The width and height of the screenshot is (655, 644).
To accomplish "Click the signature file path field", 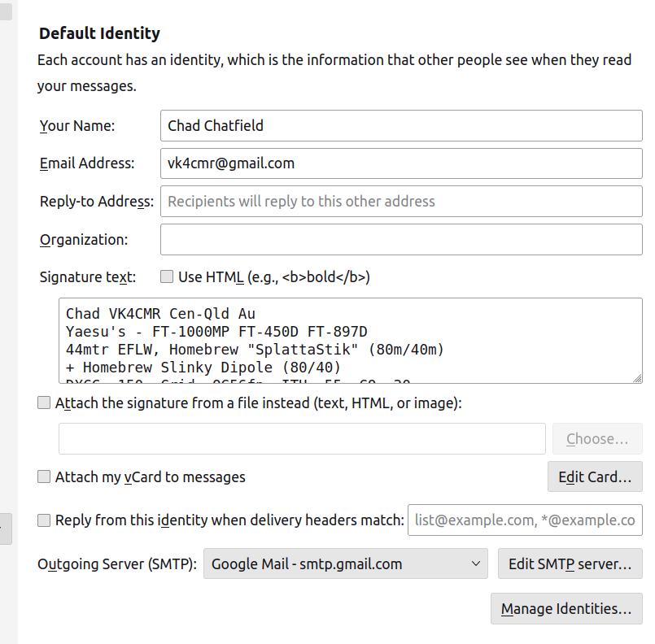I will click(302, 438).
